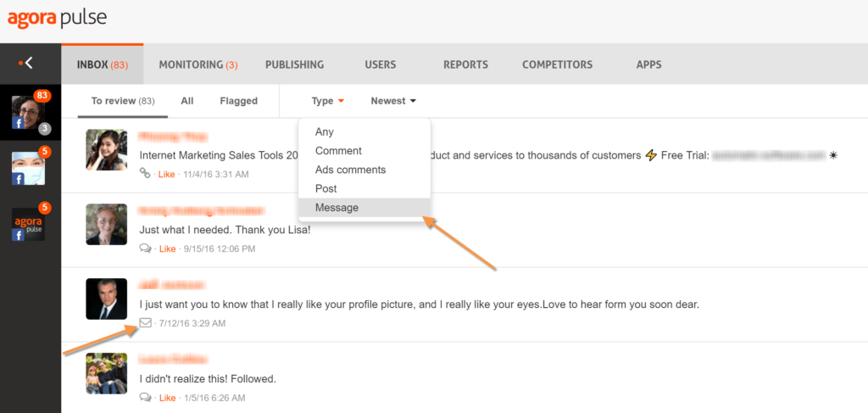Screen dimensions: 868x413
Task: Click the 9/15/16 12:06 PM timestamp
Action: click(x=220, y=249)
